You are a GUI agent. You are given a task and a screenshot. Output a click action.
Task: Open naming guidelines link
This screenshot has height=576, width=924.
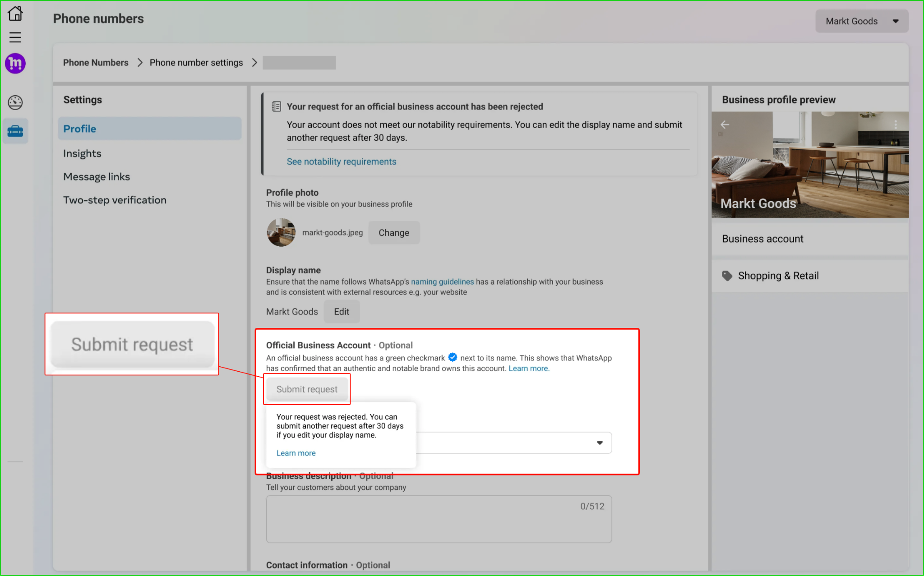[442, 281]
